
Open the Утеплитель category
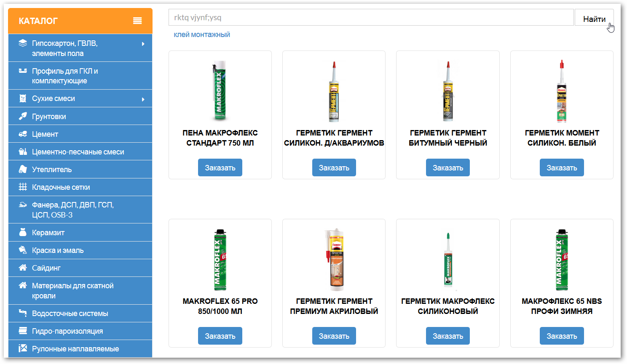80,170
